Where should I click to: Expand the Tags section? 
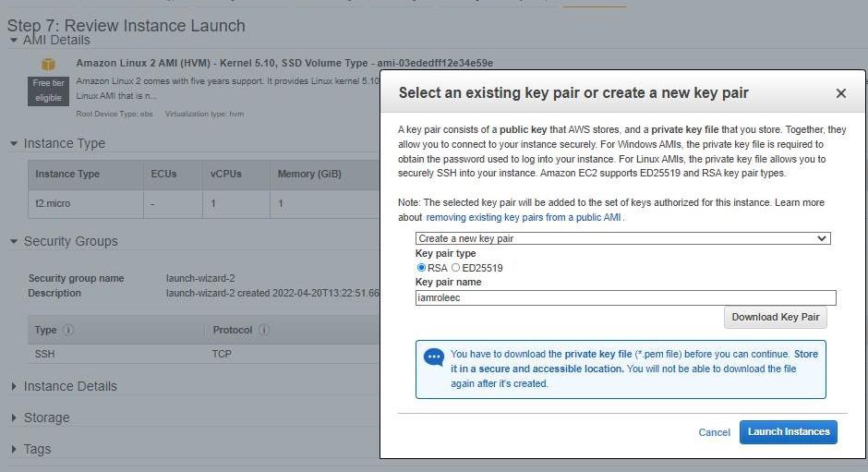coord(14,449)
